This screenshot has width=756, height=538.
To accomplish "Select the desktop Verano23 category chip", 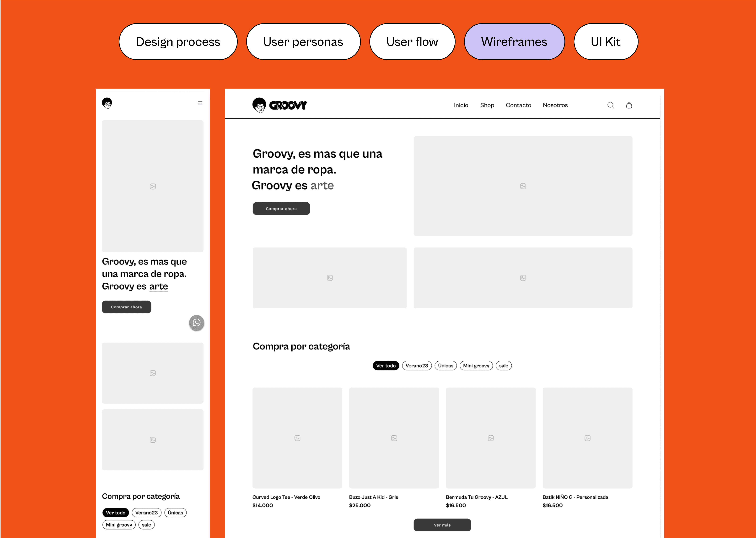I will point(417,366).
